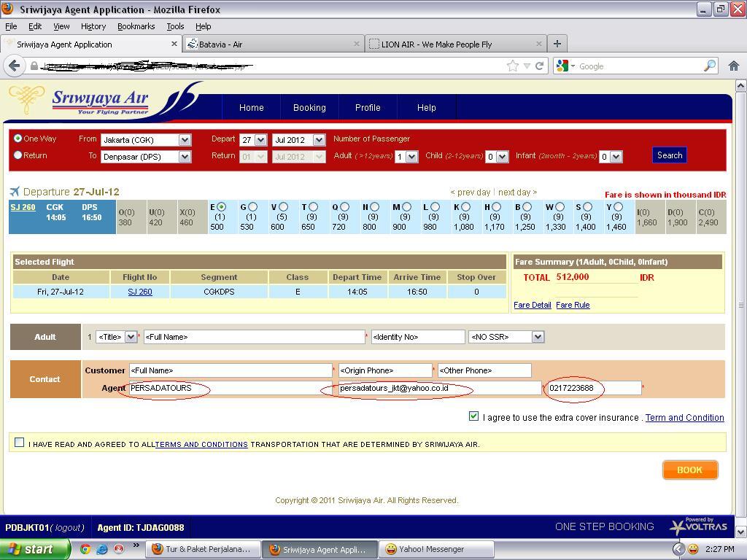The image size is (747, 560).
Task: Launch Internet Explorer from quick launch
Action: (x=102, y=549)
